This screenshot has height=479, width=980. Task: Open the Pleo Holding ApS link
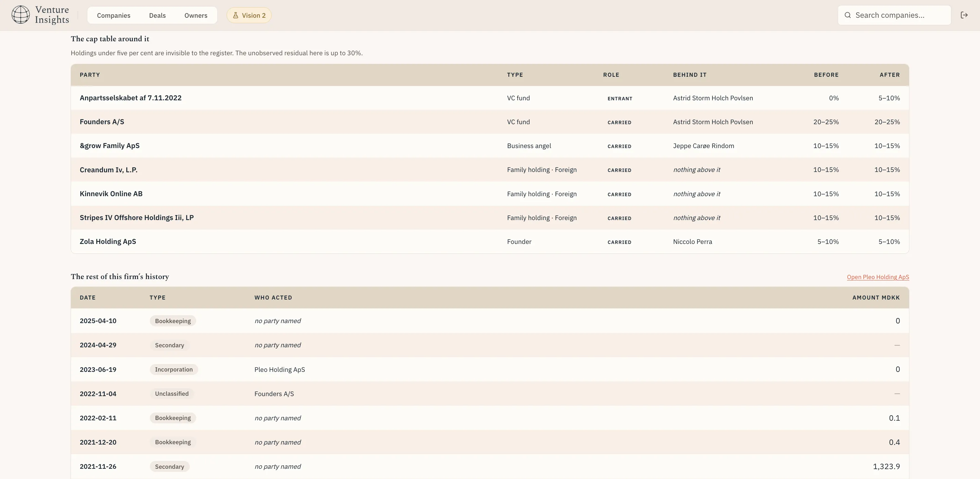tap(878, 277)
